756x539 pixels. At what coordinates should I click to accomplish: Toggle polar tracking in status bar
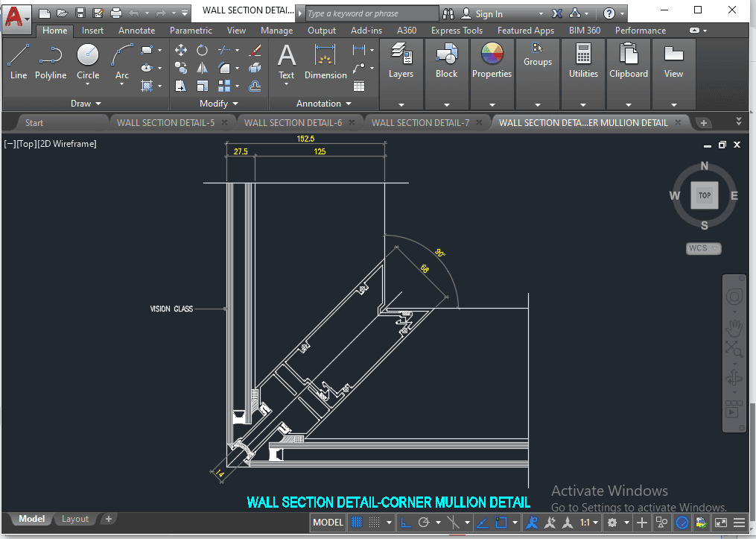(x=424, y=523)
